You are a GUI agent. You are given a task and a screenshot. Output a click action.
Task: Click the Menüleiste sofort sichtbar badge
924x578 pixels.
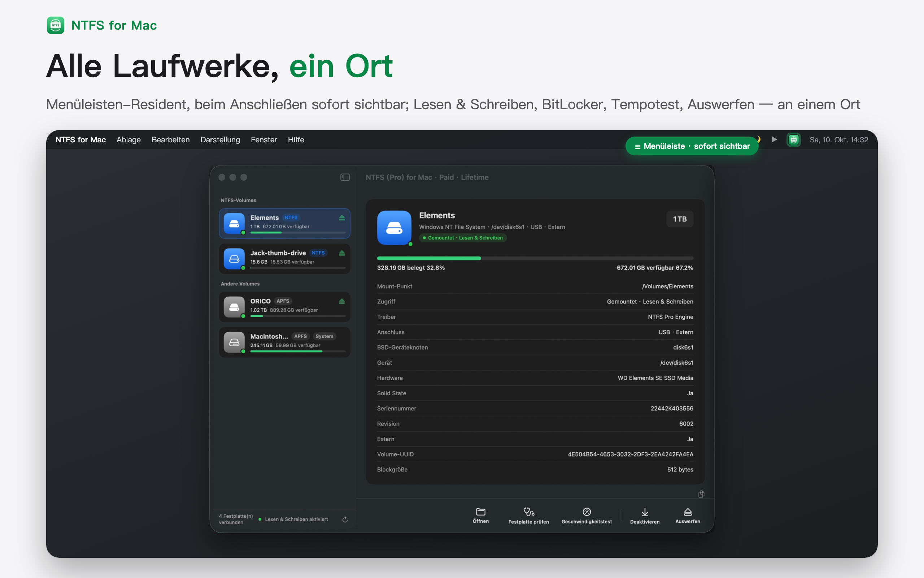coord(692,146)
